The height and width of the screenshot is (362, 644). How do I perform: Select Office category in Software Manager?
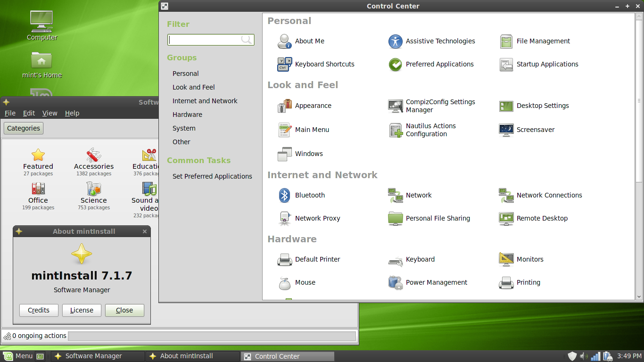click(38, 196)
